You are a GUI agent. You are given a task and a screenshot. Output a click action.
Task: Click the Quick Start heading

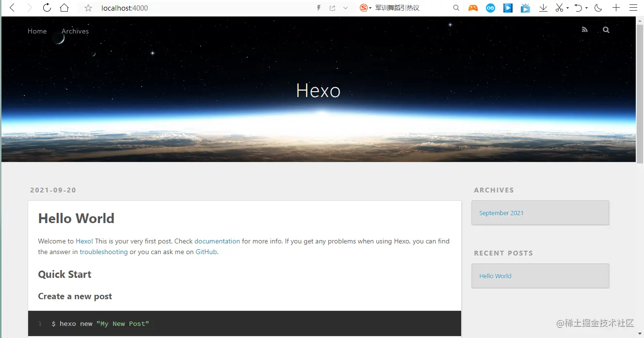[65, 274]
